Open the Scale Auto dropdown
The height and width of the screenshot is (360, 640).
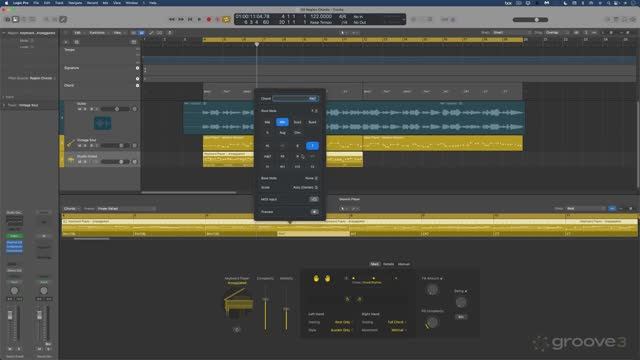pos(305,187)
